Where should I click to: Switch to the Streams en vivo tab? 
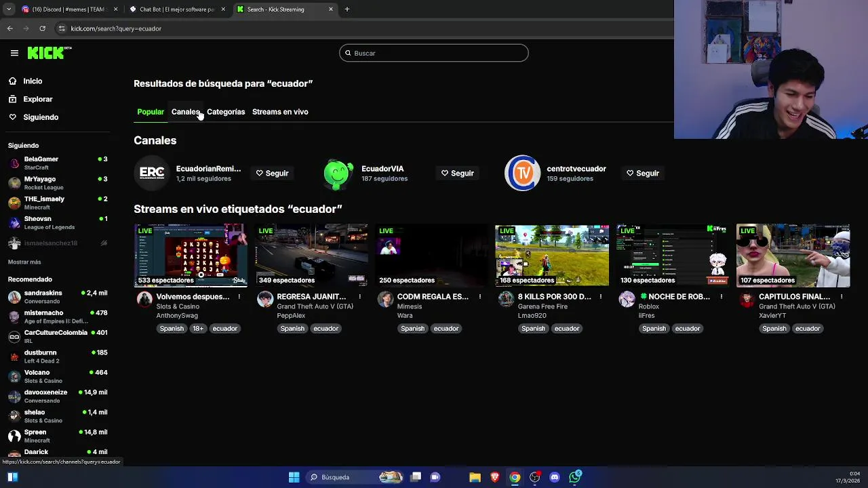[280, 112]
